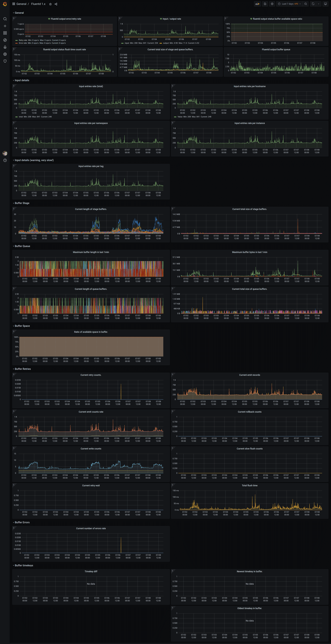Screen dimensions: 331x644
Task: Star the Fluentd 1.x dashboard
Action: [51, 4]
